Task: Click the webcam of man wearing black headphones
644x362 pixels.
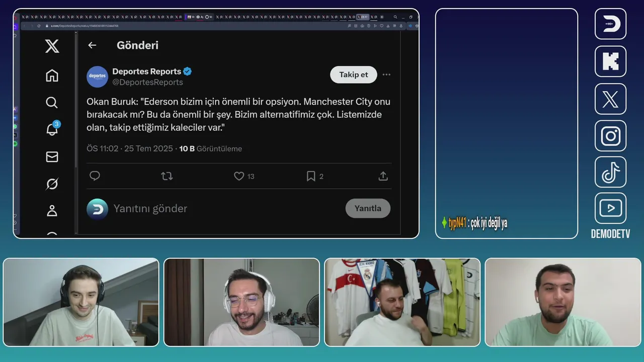Action: tap(81, 302)
